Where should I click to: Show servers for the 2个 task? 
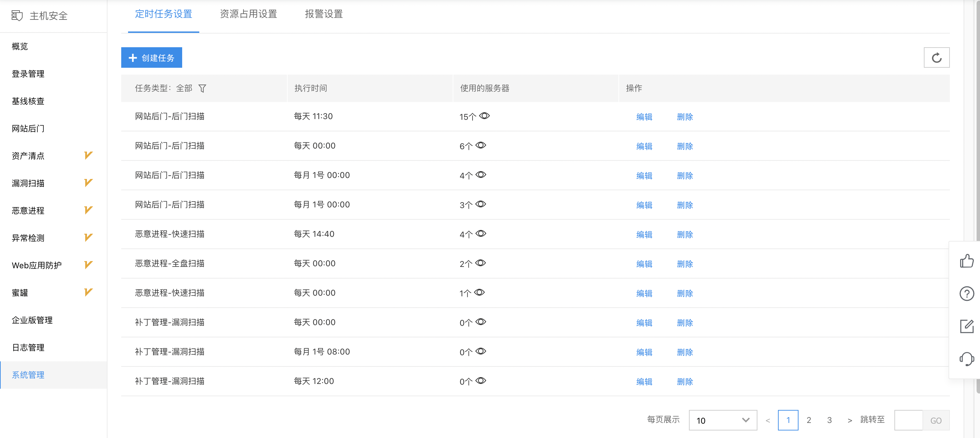pyautogui.click(x=481, y=263)
